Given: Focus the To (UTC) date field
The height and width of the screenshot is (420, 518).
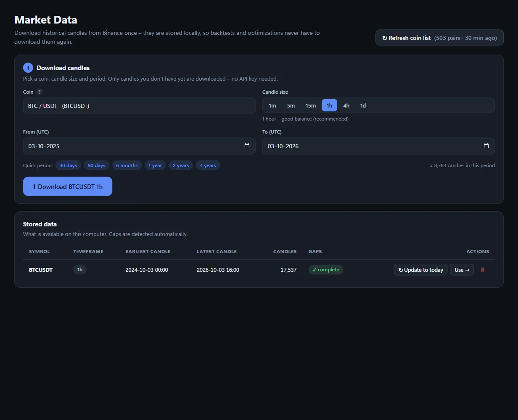Looking at the screenshot, I should (378, 146).
